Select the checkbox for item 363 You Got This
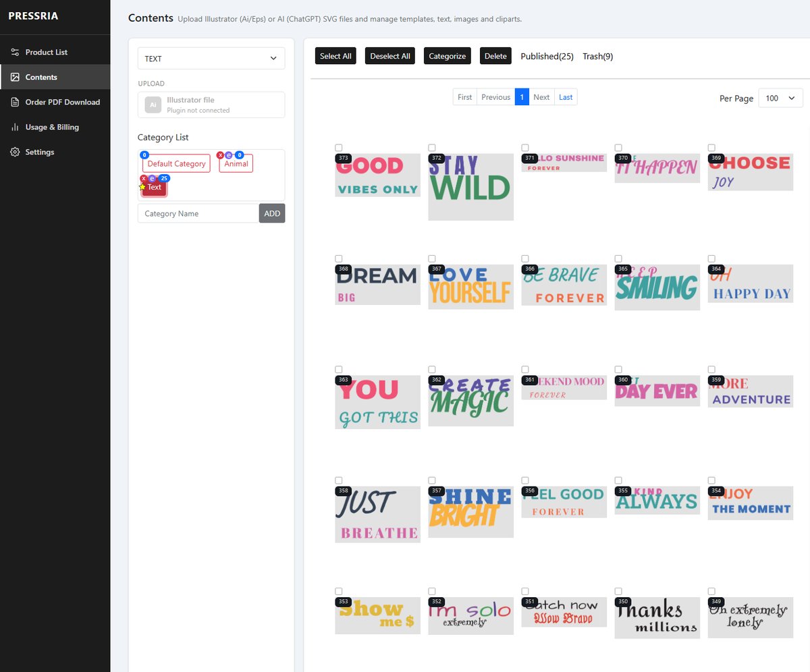 (339, 370)
